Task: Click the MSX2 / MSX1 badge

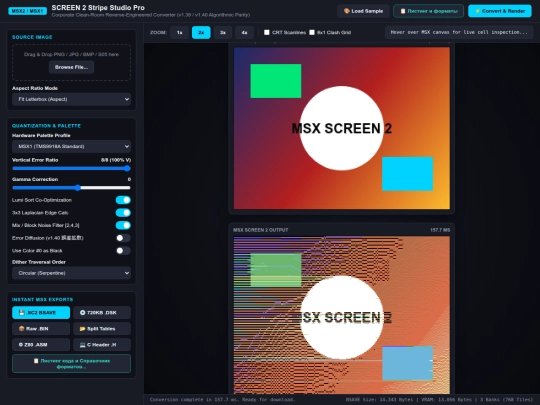Action: pyautogui.click(x=28, y=11)
